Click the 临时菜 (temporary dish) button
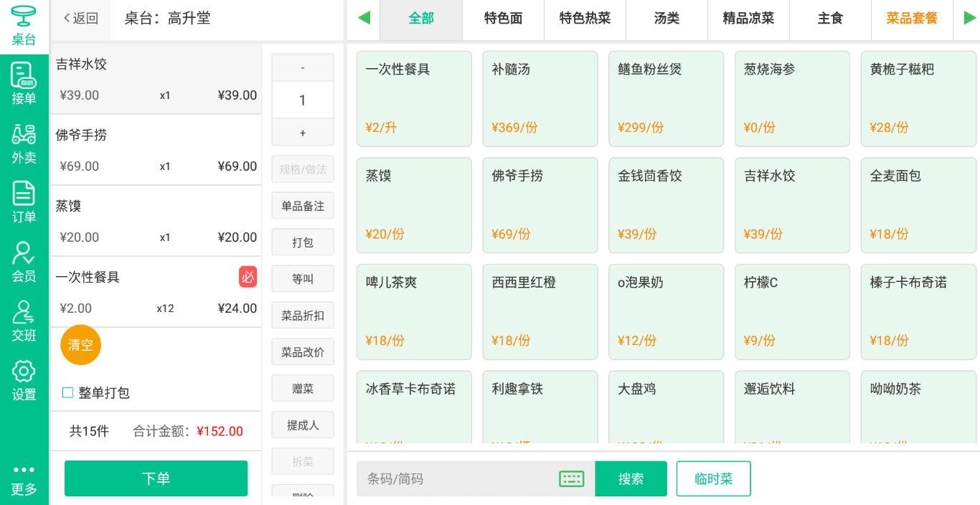Image resolution: width=980 pixels, height=505 pixels. (x=713, y=478)
